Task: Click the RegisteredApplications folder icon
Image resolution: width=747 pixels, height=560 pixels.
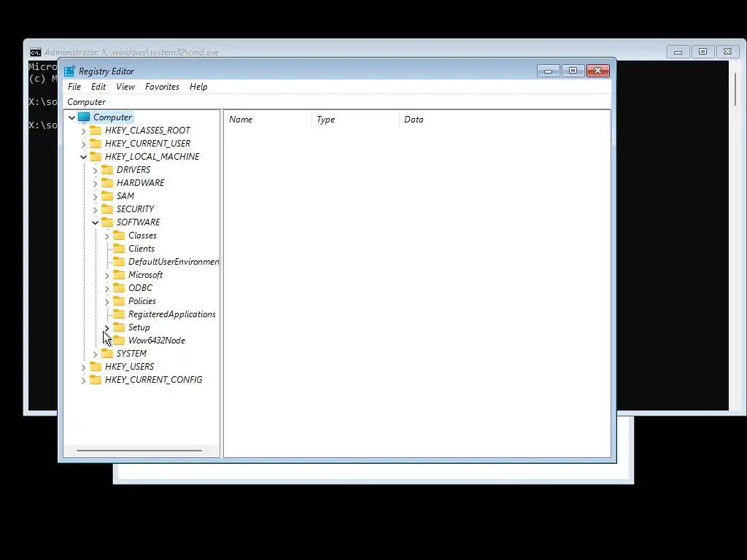Action: pyautogui.click(x=119, y=314)
